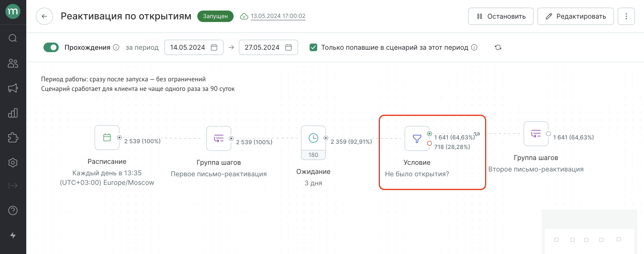
Task: Click the lightning bolt icon
Action: [13, 235]
